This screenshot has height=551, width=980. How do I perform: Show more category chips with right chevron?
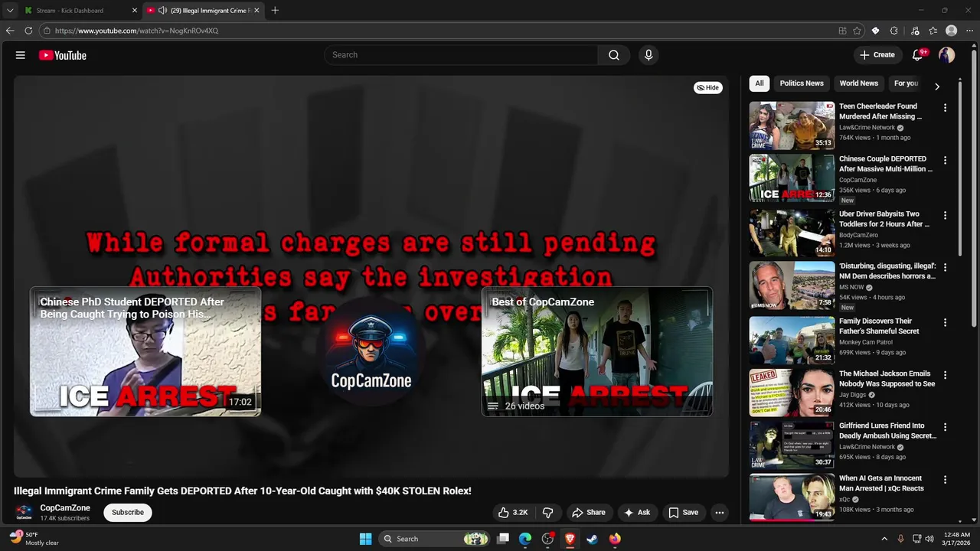pos(936,86)
